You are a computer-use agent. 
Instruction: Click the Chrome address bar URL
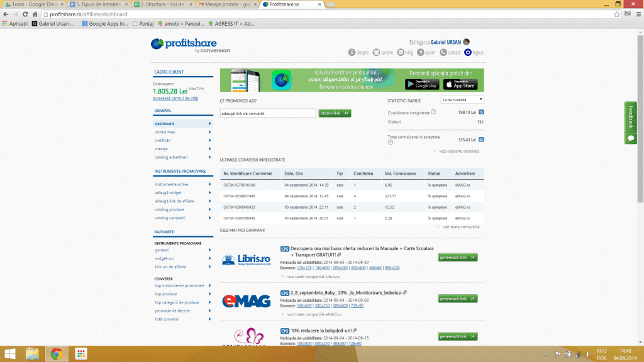89,14
